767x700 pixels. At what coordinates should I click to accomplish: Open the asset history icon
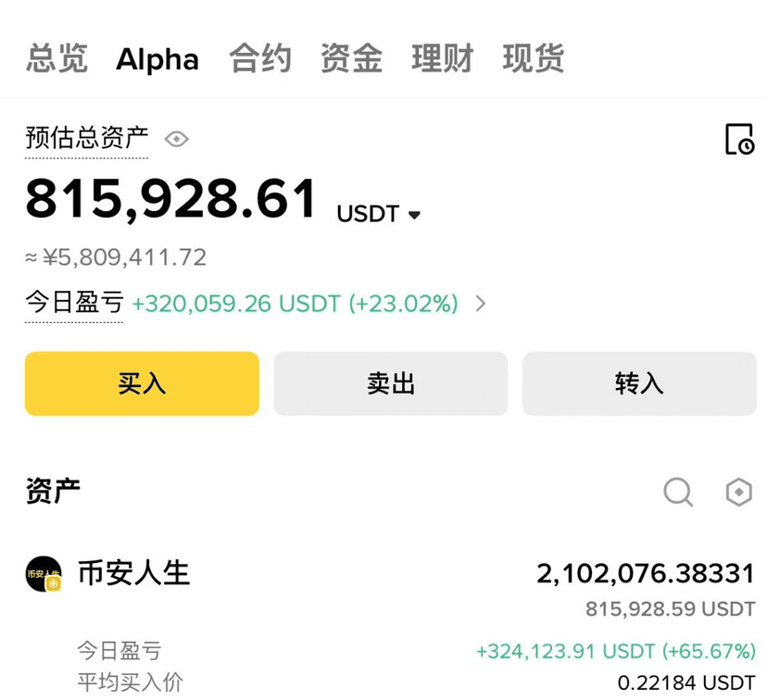(x=738, y=139)
